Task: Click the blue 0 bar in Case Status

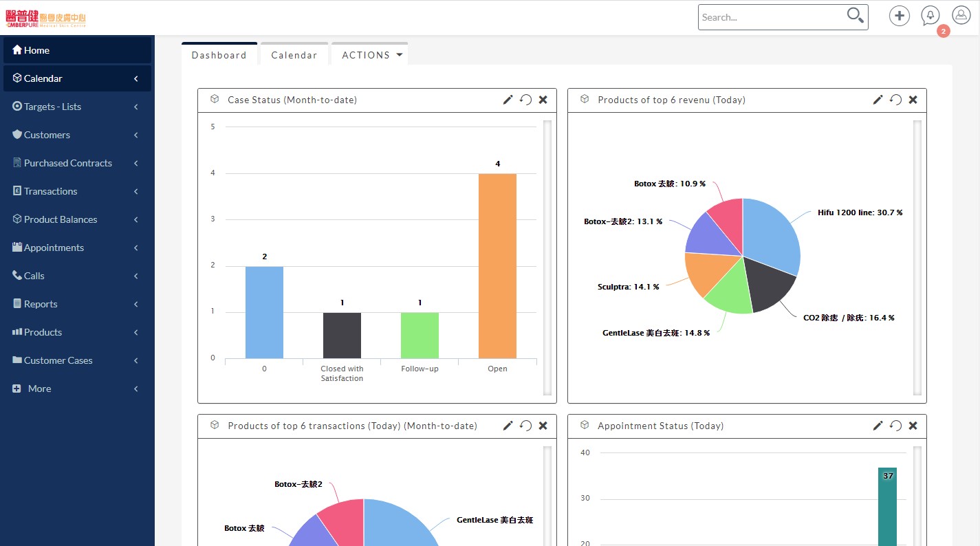Action: pos(264,312)
